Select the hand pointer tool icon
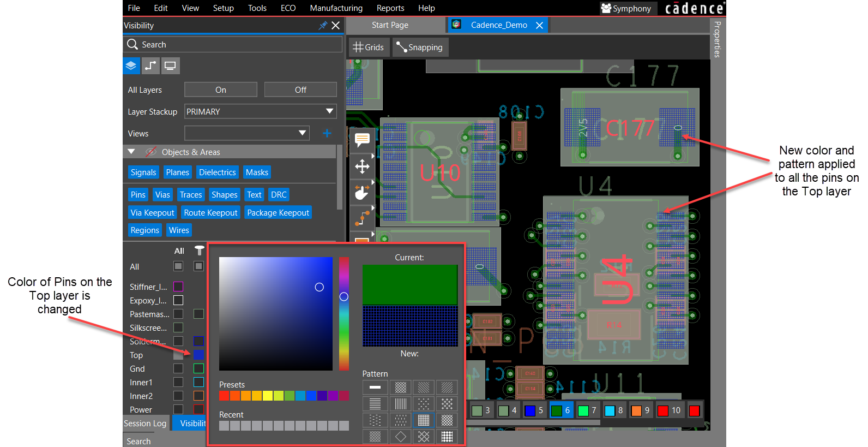The height and width of the screenshot is (447, 868). 362,192
